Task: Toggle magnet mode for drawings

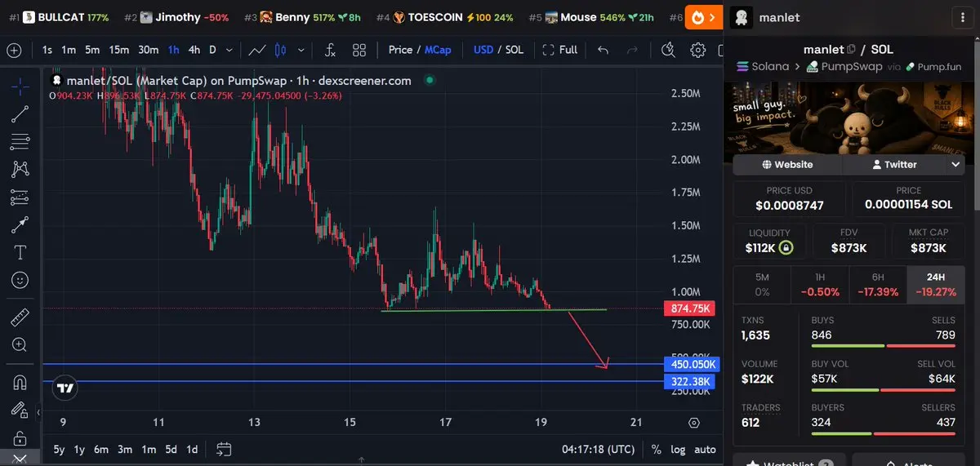Action: tap(20, 382)
